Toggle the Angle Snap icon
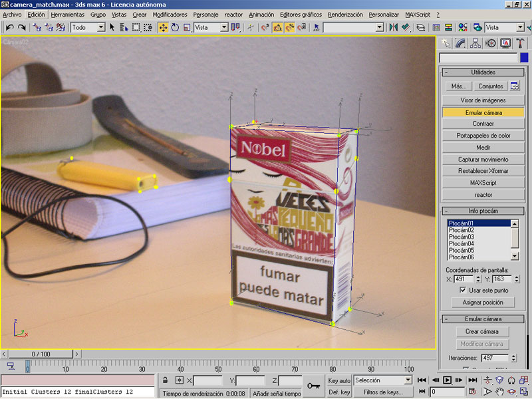Viewport: 532px width, 399px height. coord(277,27)
